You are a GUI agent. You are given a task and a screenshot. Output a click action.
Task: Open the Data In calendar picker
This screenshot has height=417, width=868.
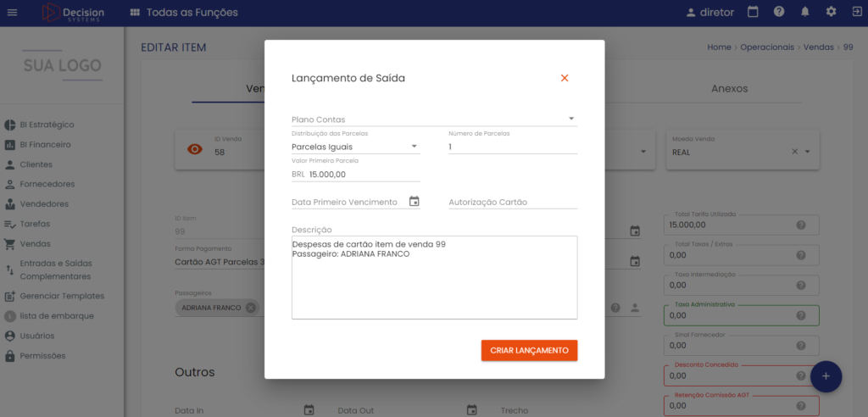pos(309,410)
